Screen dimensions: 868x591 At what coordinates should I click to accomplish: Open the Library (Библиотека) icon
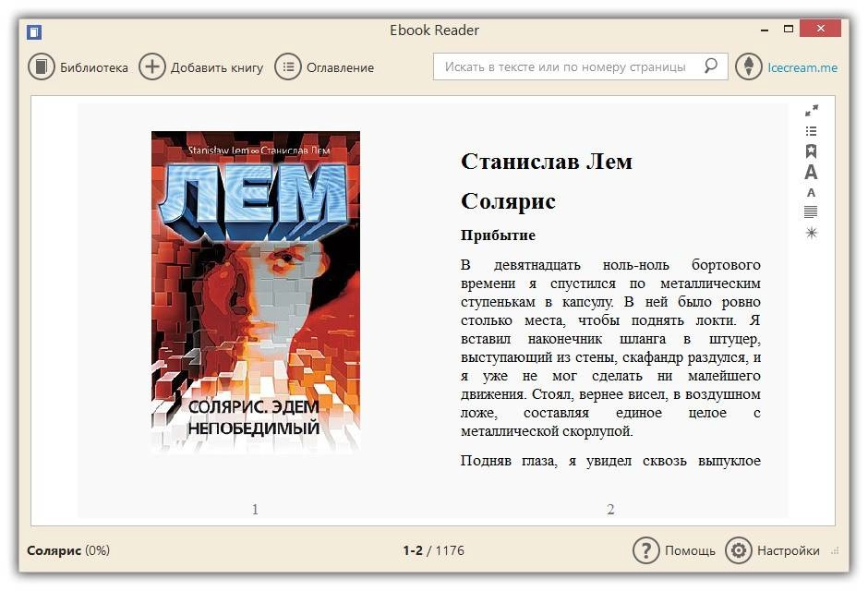pos(42,67)
